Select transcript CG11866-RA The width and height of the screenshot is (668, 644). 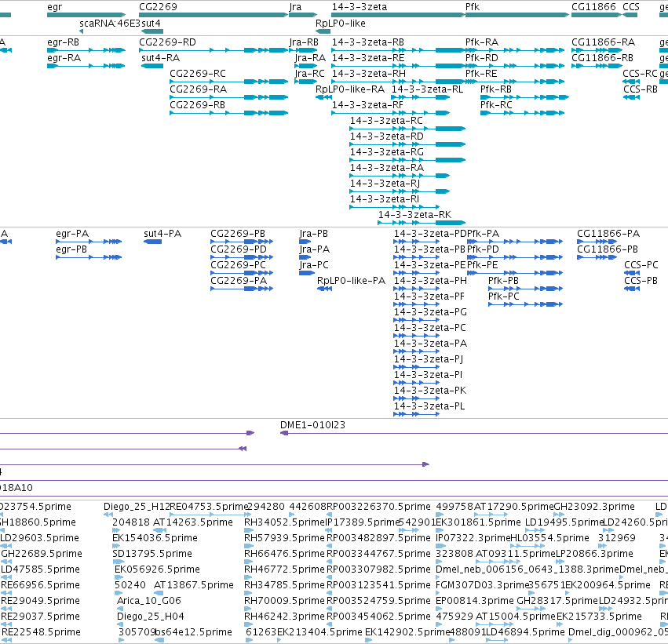[x=597, y=50]
